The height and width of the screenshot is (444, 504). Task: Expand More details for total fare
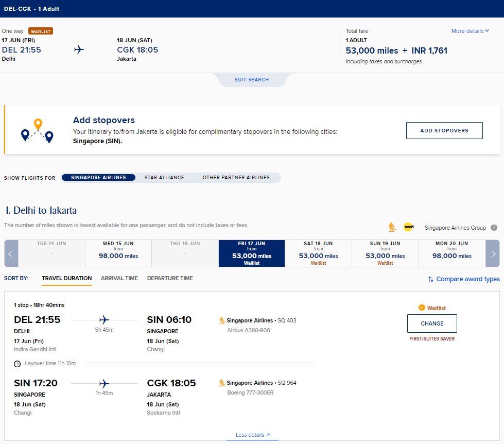(x=470, y=31)
